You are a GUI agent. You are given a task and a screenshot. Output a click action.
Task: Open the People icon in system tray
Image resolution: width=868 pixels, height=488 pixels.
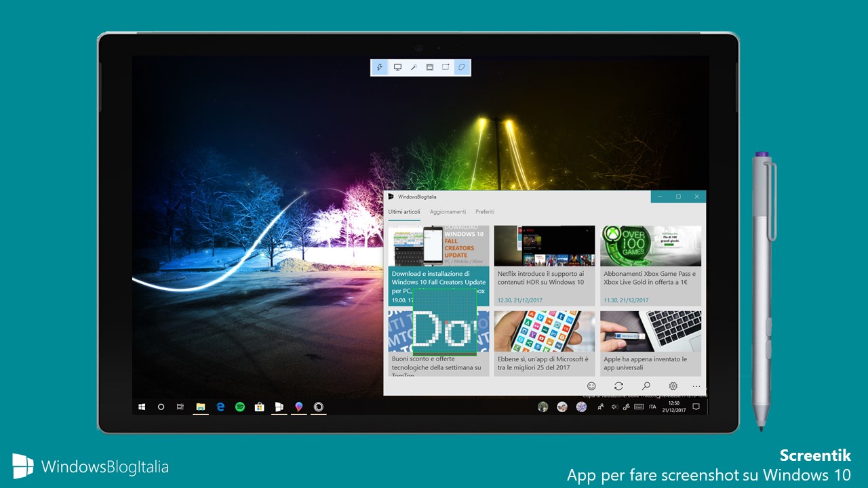601,407
